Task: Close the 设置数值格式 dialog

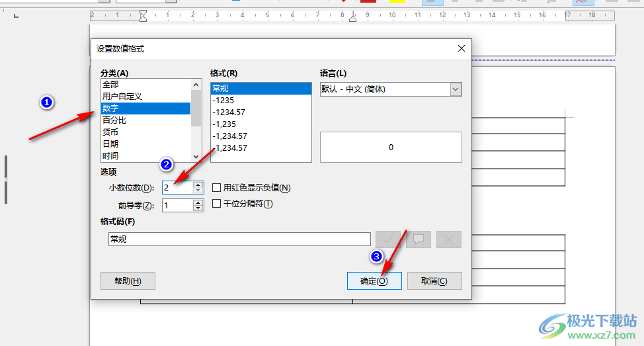Action: click(x=462, y=48)
